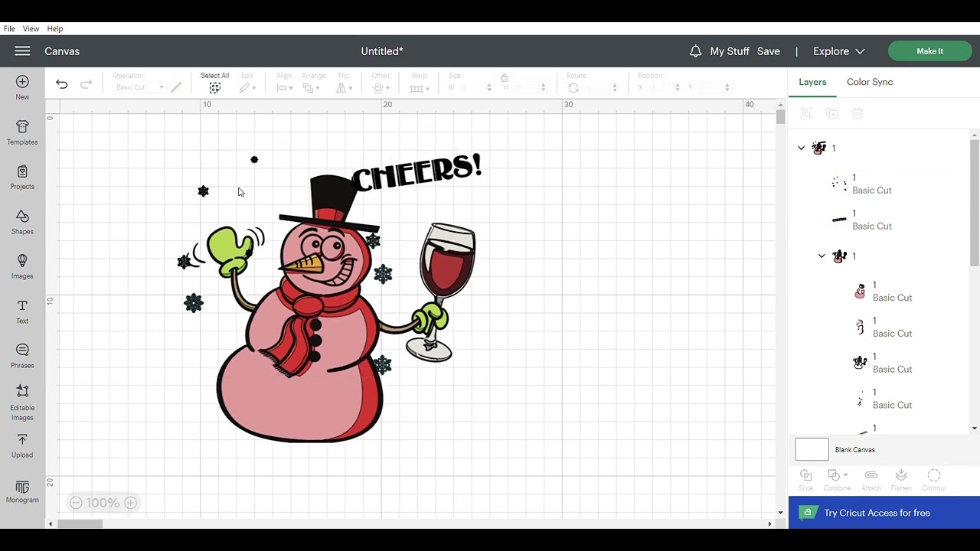Click the Layers panel scrollbar thumb
Image resolution: width=980 pixels, height=551 pixels.
pyautogui.click(x=974, y=203)
